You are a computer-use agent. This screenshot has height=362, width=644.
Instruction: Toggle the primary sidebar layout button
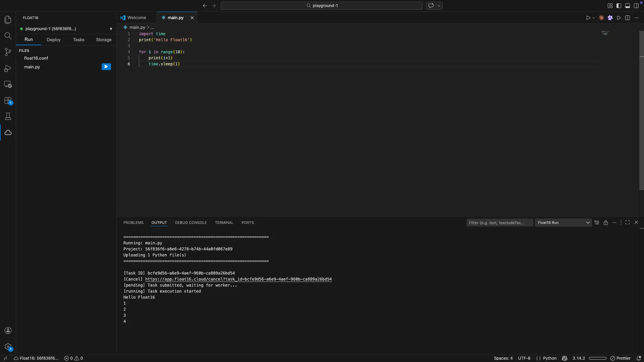(619, 6)
